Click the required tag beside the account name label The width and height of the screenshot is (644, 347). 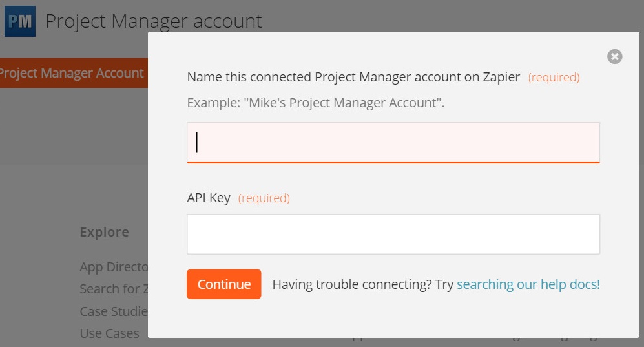pos(554,77)
